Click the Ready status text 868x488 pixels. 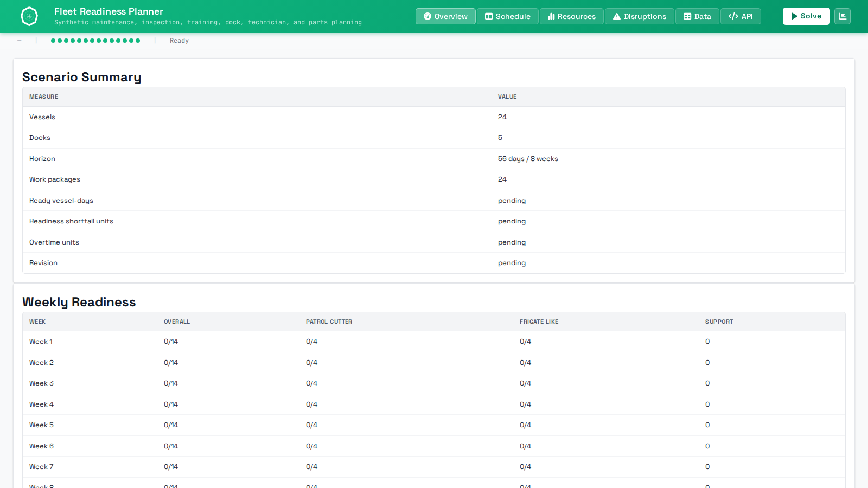click(179, 41)
